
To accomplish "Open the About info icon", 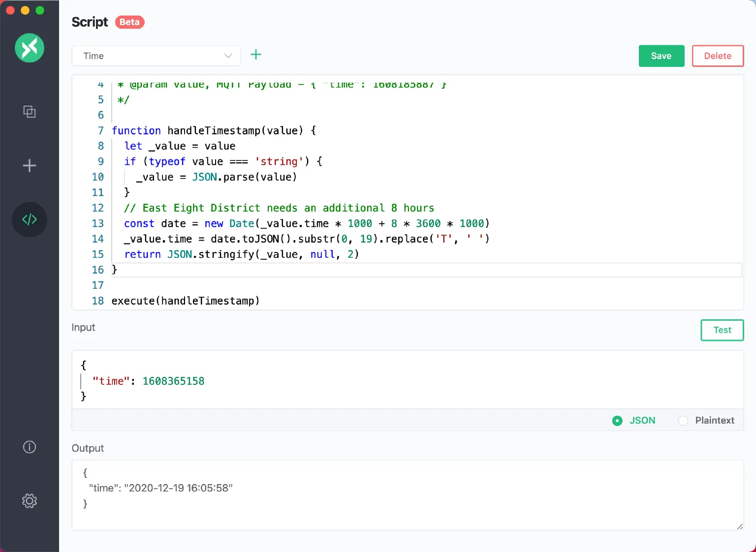I will pos(30,447).
